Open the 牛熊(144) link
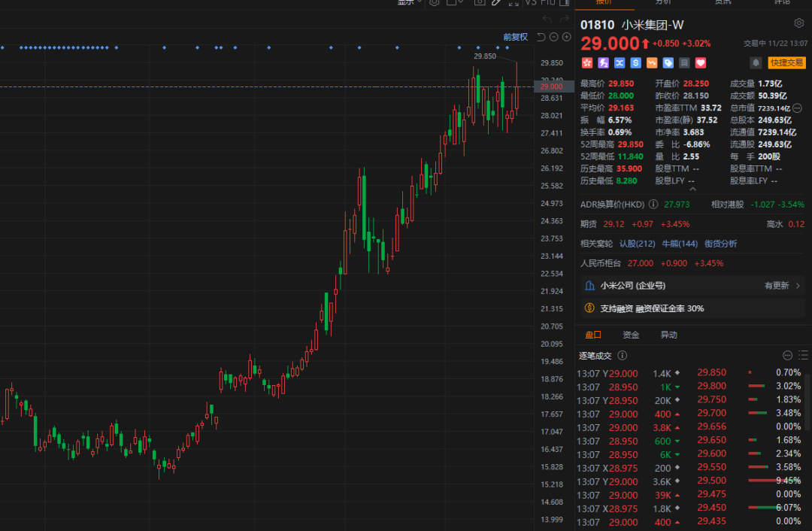 click(x=680, y=244)
